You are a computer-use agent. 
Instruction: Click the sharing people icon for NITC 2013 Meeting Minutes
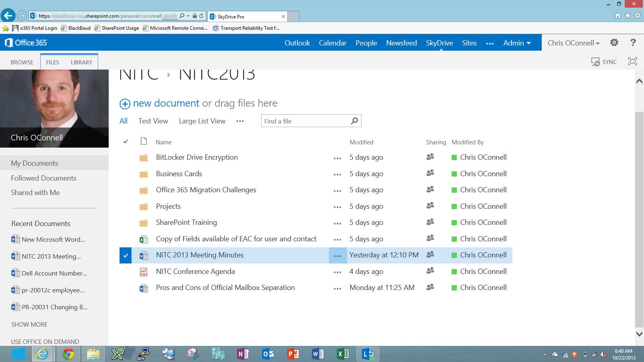pyautogui.click(x=430, y=255)
